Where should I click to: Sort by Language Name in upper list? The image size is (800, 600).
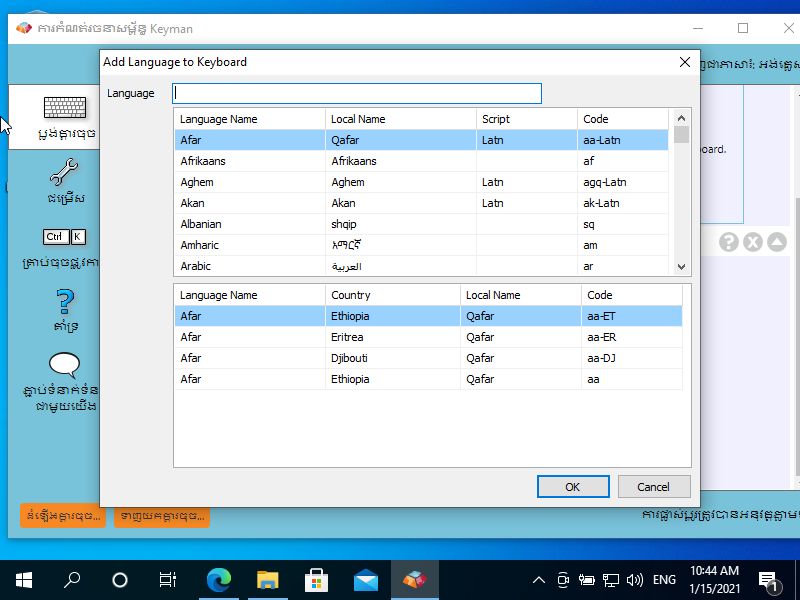coord(249,119)
